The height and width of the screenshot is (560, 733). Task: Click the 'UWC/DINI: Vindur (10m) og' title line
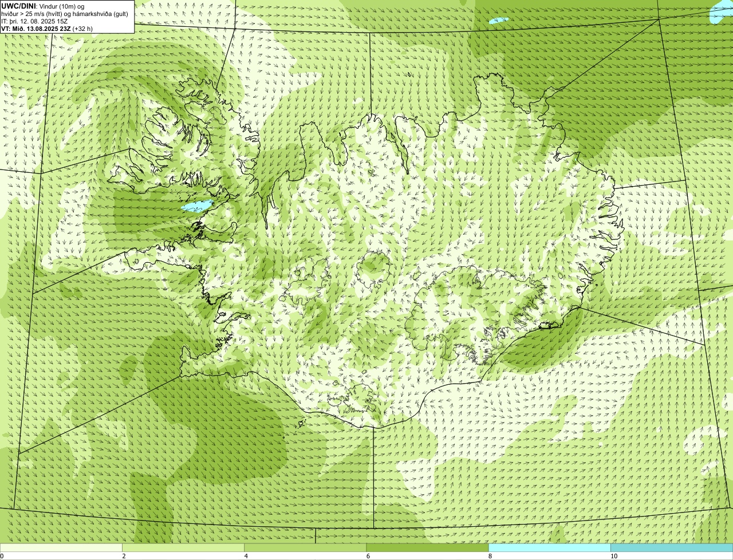pos(43,6)
